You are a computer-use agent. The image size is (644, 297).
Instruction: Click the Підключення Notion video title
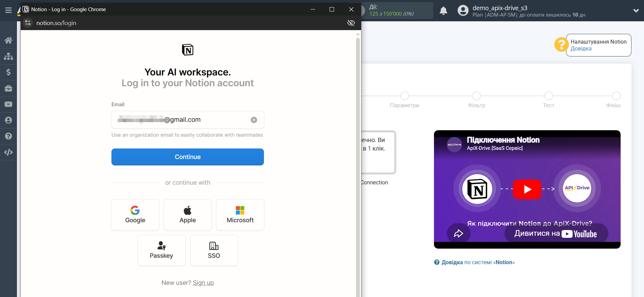pos(503,140)
